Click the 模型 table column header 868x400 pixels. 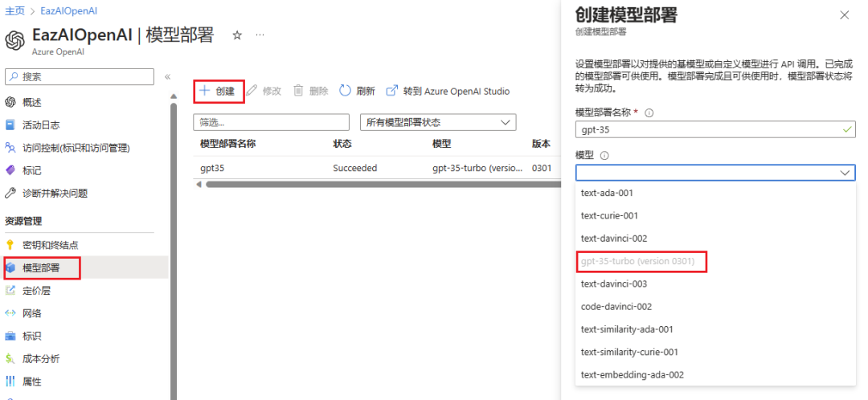[441, 144]
